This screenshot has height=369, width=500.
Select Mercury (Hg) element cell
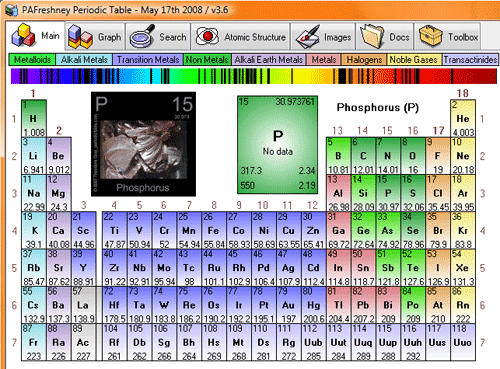(313, 305)
